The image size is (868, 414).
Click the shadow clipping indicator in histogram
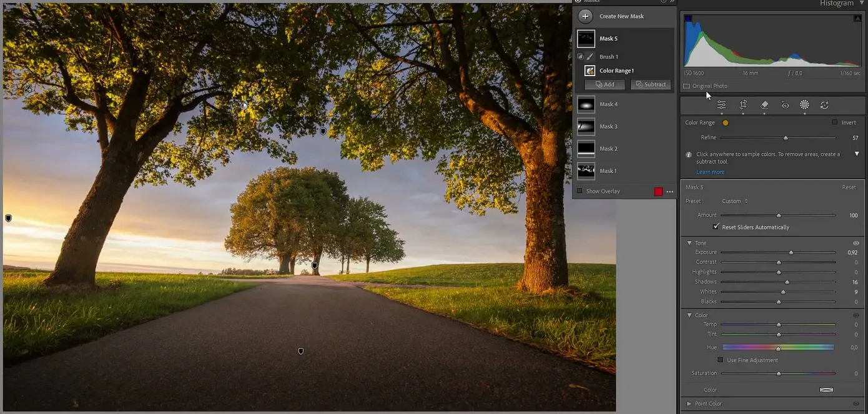[688, 19]
